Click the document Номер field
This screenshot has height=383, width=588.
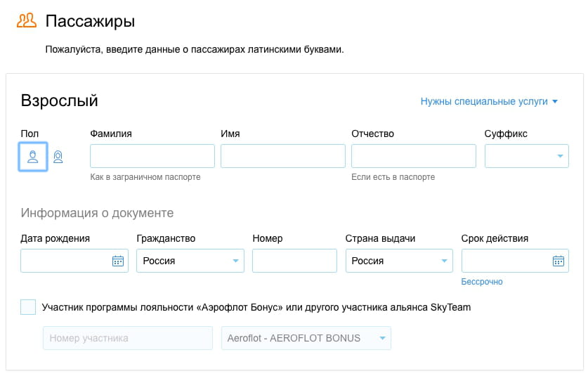(x=294, y=261)
